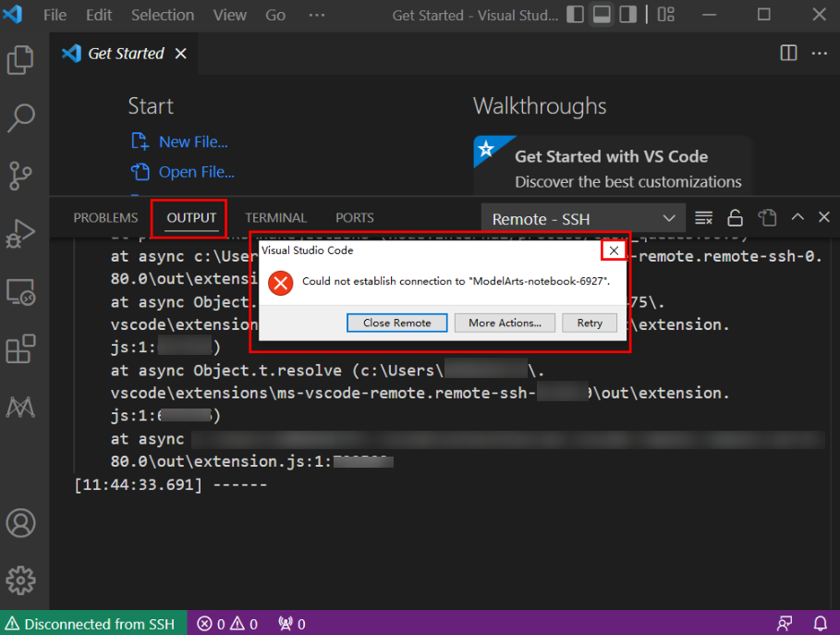Screen dimensions: 840x635
Task: Open the View menu
Action: click(230, 15)
